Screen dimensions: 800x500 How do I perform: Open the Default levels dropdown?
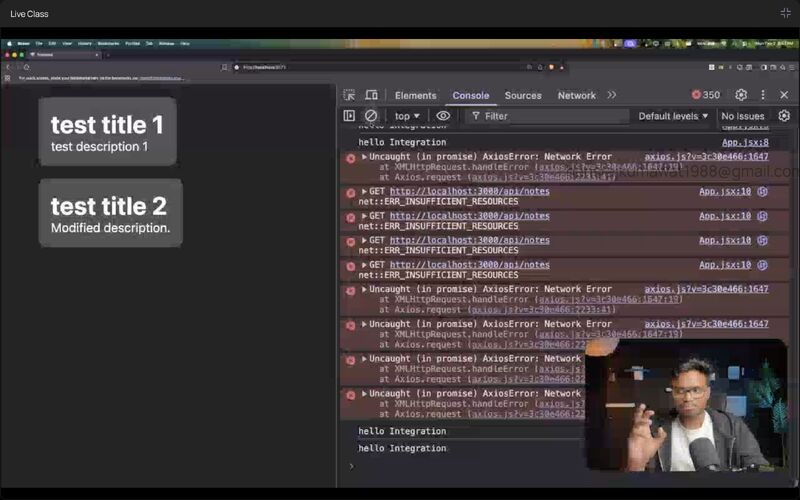[x=673, y=116]
